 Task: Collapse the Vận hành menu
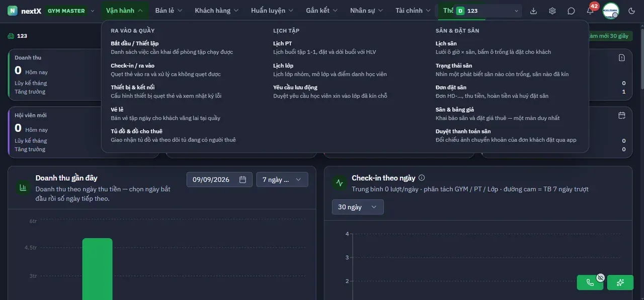pos(125,11)
